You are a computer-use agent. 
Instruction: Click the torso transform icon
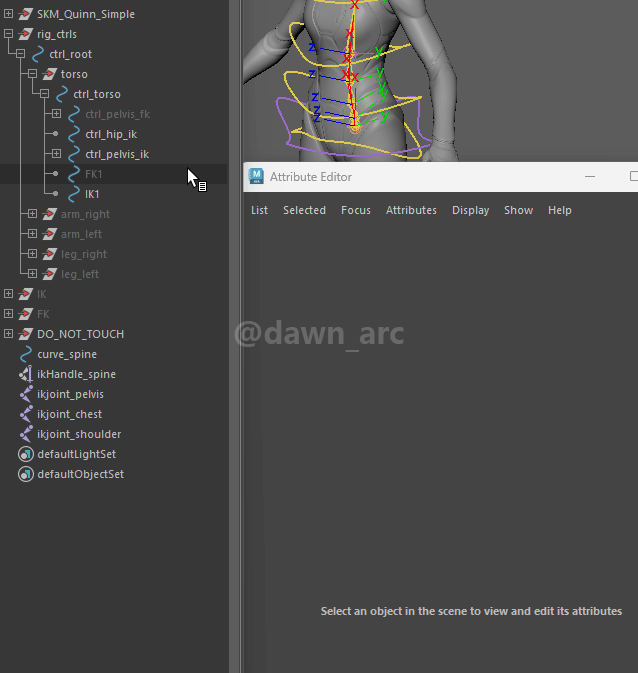pos(50,74)
